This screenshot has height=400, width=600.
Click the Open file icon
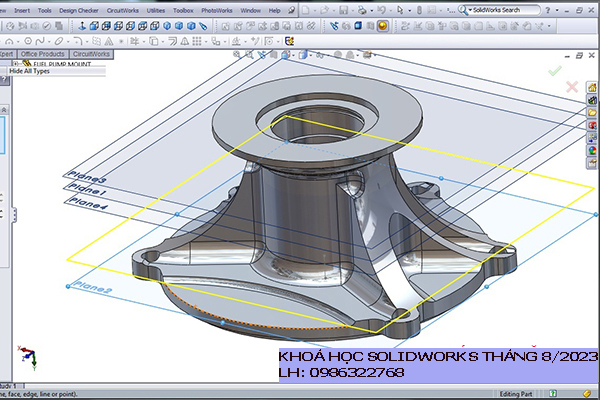click(x=324, y=10)
